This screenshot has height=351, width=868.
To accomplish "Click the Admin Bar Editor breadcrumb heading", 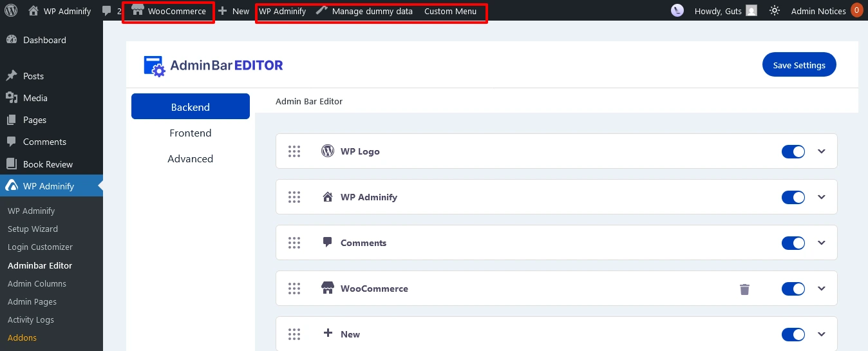I will pyautogui.click(x=309, y=101).
